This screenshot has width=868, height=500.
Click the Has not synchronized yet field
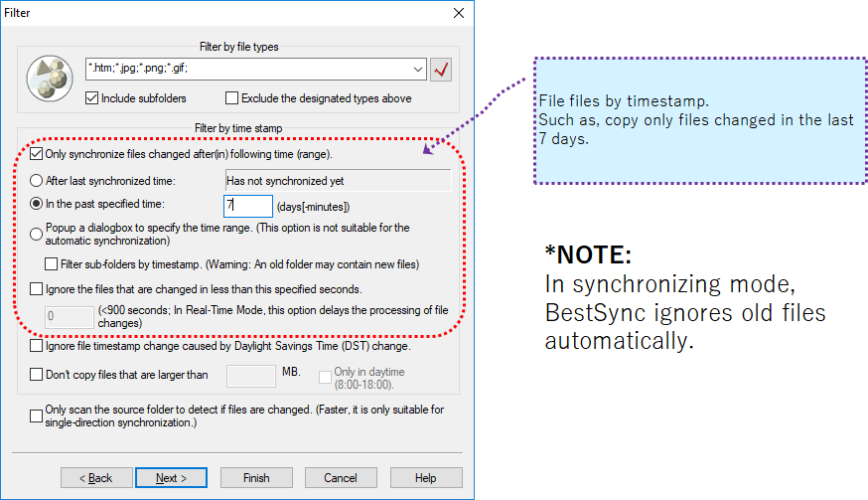point(339,181)
